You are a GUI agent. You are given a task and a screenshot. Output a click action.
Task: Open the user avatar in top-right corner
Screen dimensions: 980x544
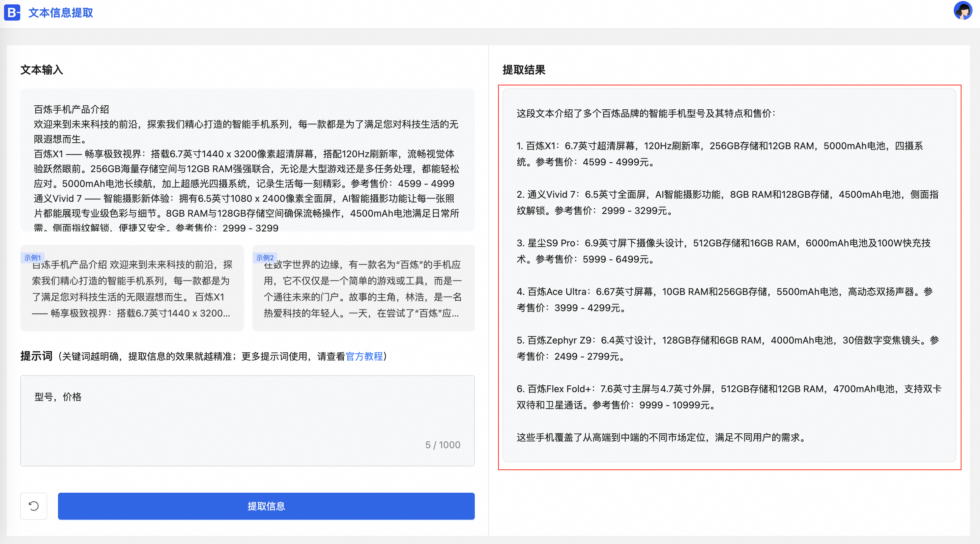coord(962,11)
